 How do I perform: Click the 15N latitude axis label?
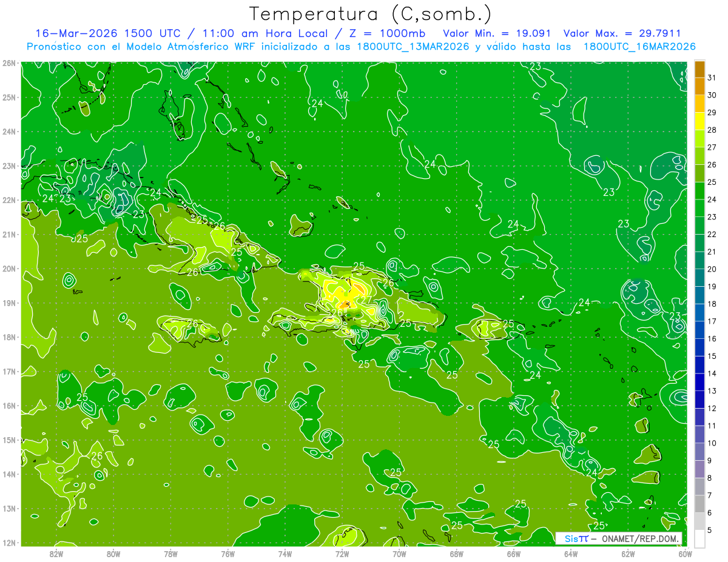9,440
